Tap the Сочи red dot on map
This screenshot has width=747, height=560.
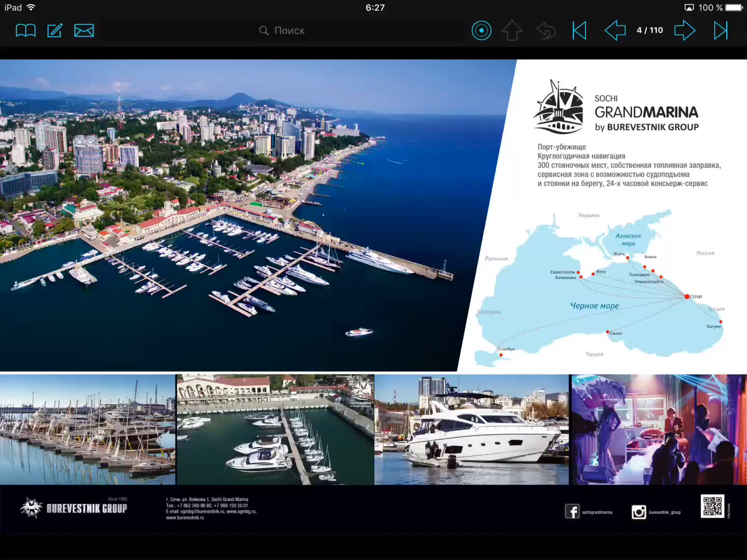point(687,297)
